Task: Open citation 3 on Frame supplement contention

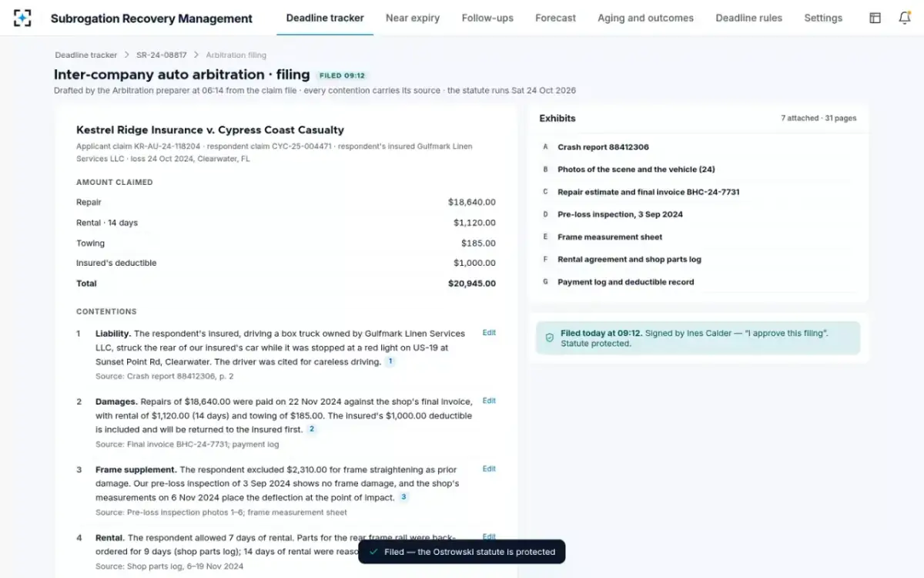Action: (x=403, y=497)
